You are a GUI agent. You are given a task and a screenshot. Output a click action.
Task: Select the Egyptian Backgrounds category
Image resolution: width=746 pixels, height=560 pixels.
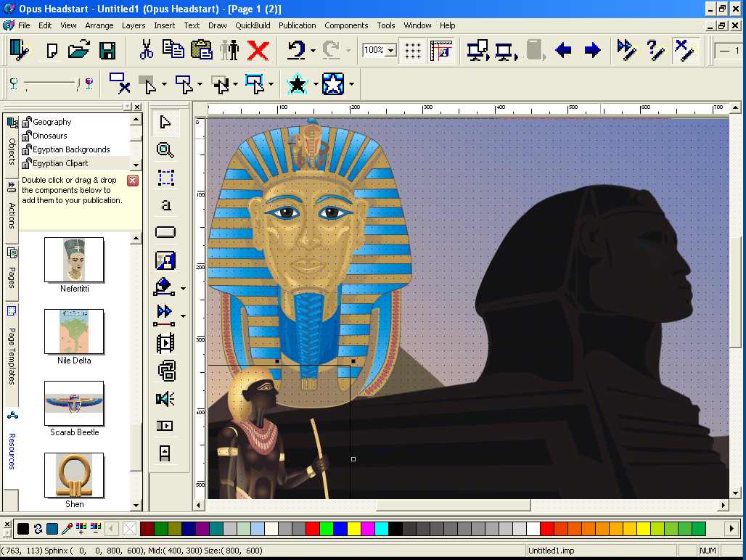[71, 149]
